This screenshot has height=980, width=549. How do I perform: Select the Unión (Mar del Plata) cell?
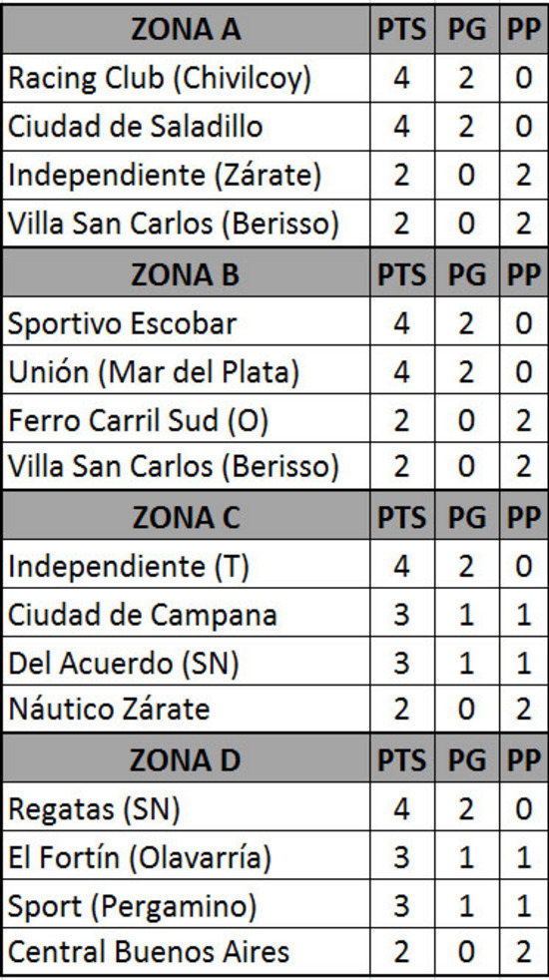[x=186, y=371]
